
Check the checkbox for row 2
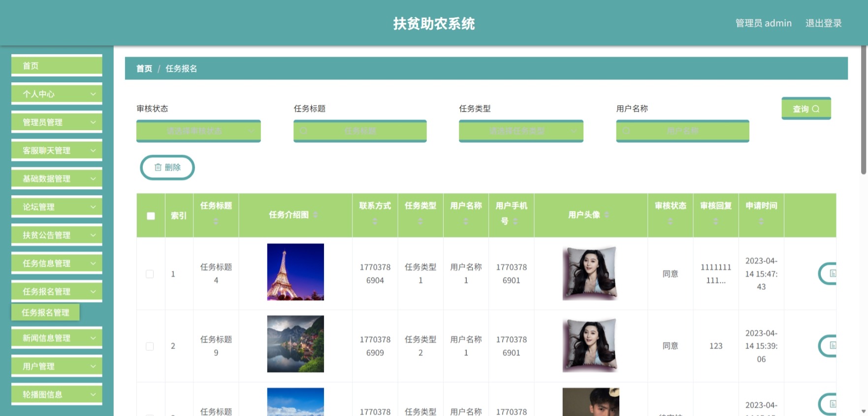(150, 347)
